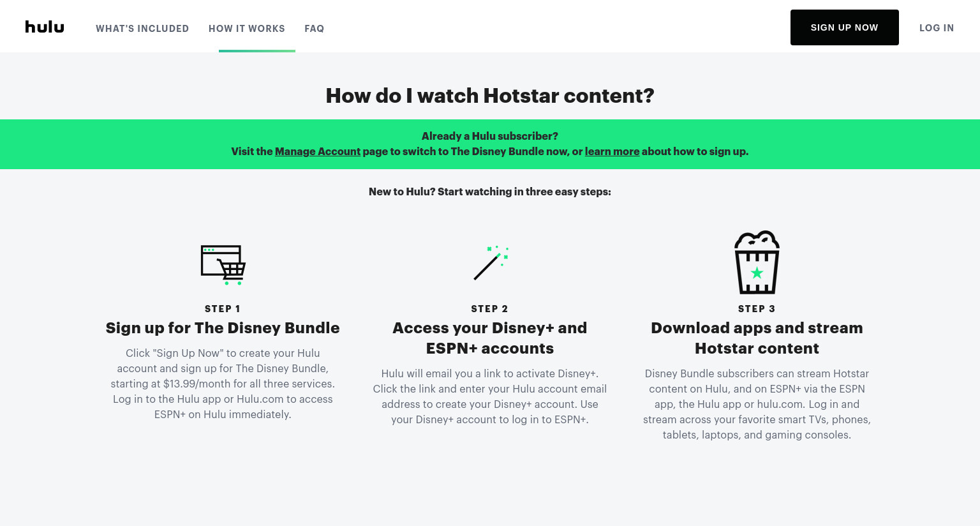Image resolution: width=980 pixels, height=526 pixels.
Task: Click the Sign Up Now button
Action: (x=845, y=27)
